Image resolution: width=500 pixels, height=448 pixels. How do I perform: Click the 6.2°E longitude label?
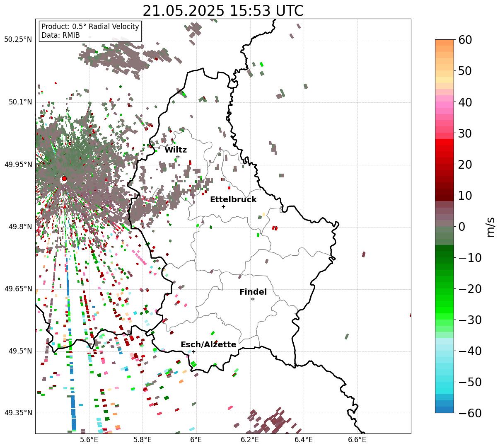[x=250, y=439]
